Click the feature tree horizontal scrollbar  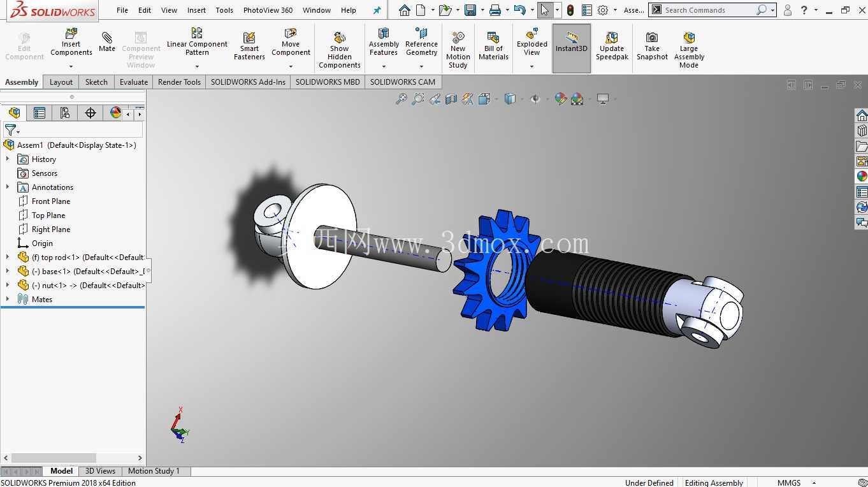(54, 458)
